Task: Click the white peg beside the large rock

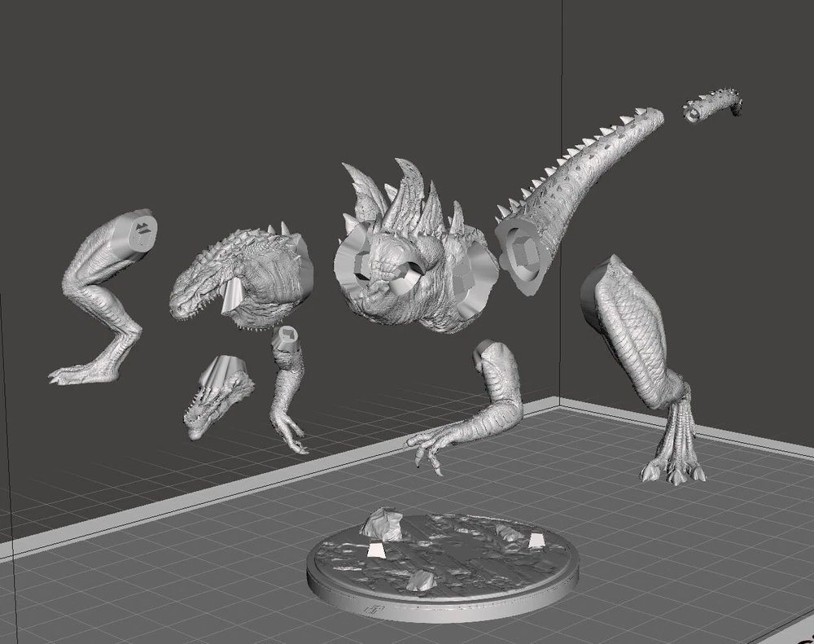Action: click(x=375, y=551)
